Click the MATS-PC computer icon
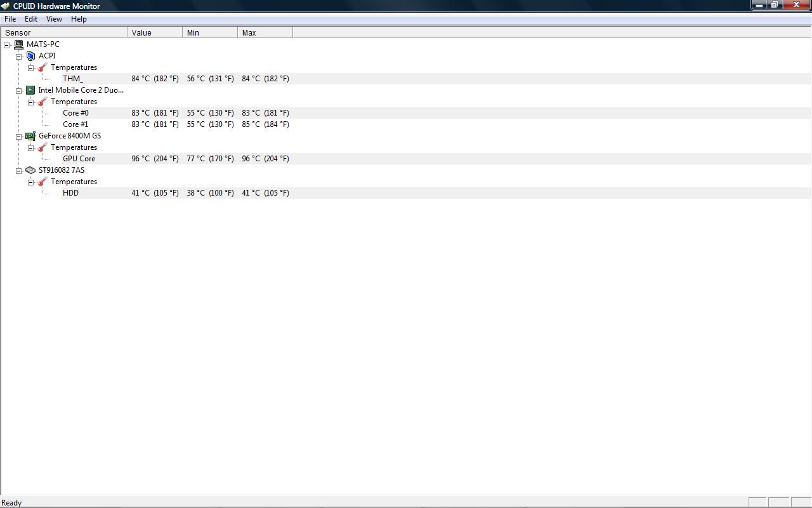Viewport: 812px width, 508px height. point(18,44)
